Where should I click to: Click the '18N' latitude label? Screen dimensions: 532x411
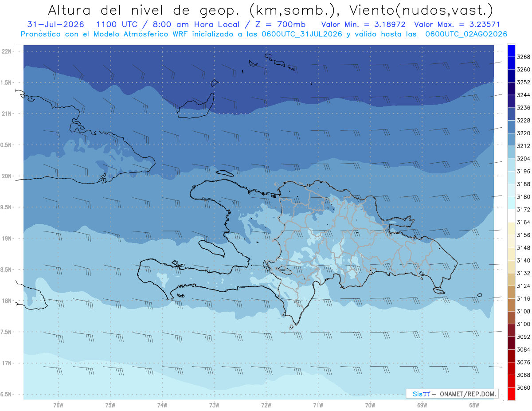[x=7, y=301]
